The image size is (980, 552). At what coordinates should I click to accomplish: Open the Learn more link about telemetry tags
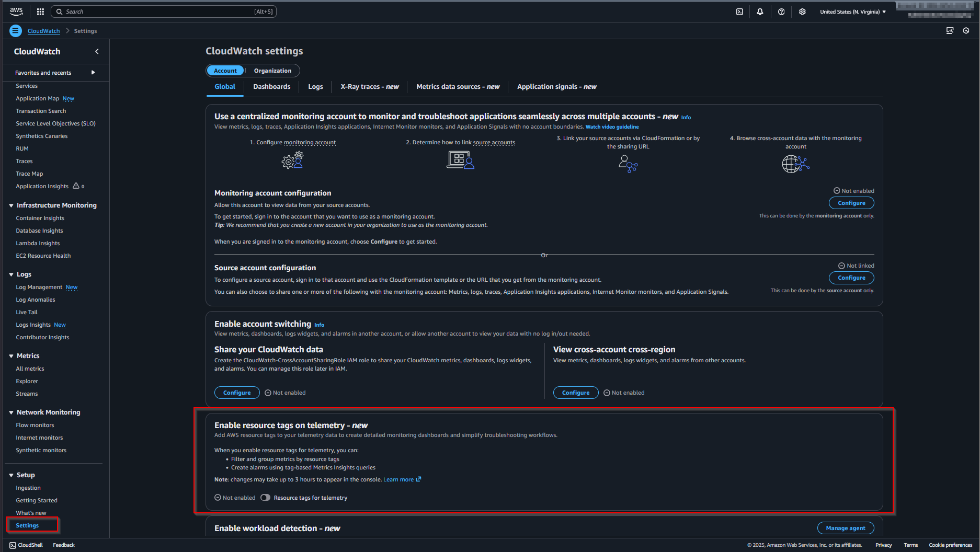tap(398, 479)
